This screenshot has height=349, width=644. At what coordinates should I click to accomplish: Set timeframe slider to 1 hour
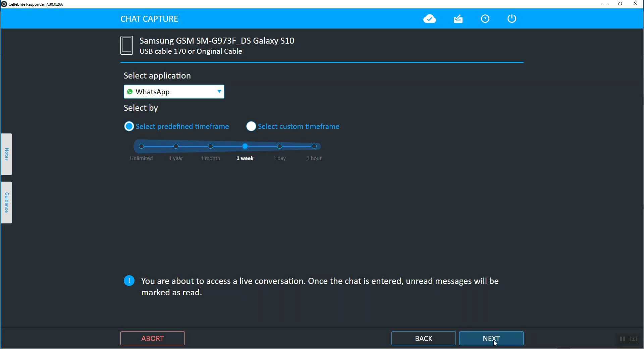coord(314,146)
